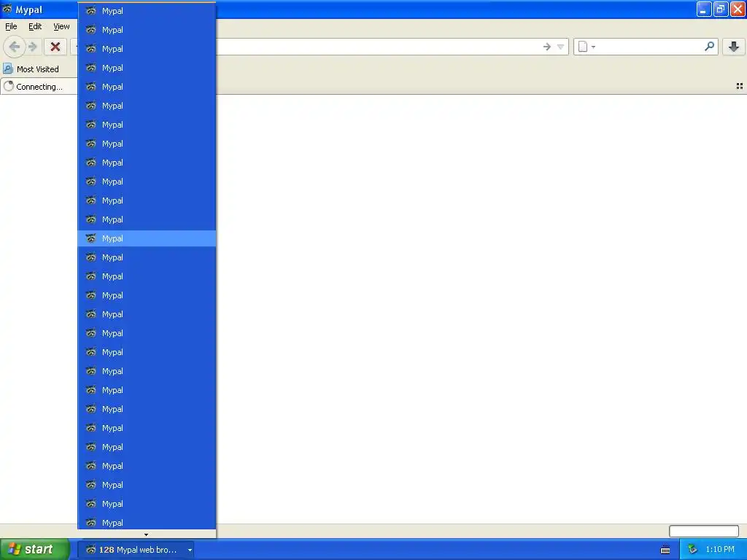
Task: Stop page loading with the red X button
Action: (x=55, y=47)
